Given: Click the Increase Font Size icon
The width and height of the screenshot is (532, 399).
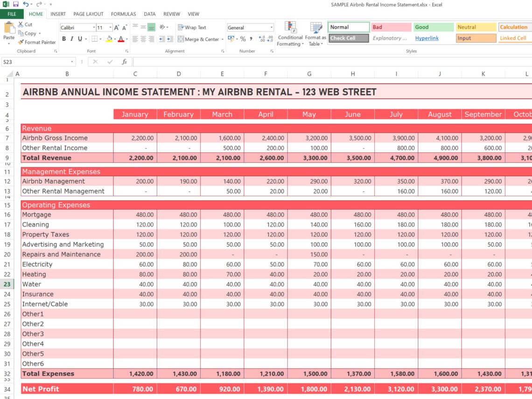Looking at the screenshot, I should (116, 27).
